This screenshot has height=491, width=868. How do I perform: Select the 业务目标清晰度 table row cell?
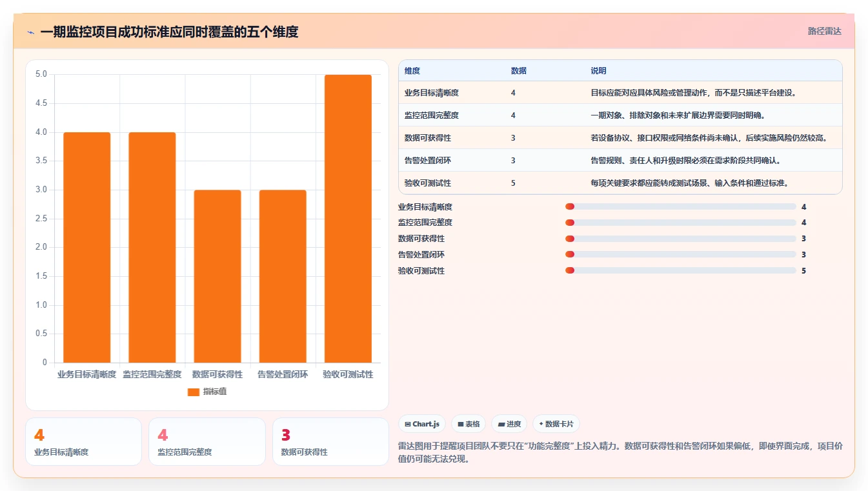tap(432, 93)
